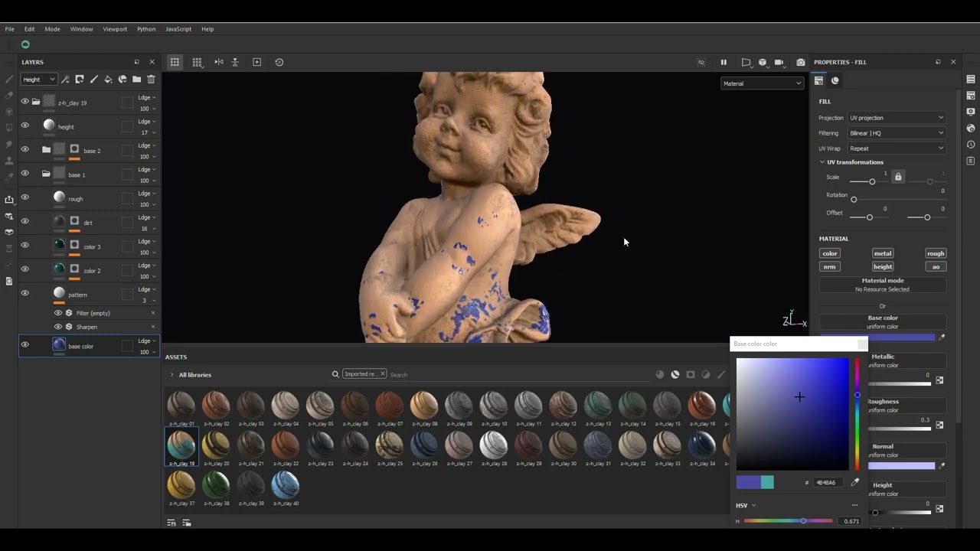Hide the height layer

24,126
